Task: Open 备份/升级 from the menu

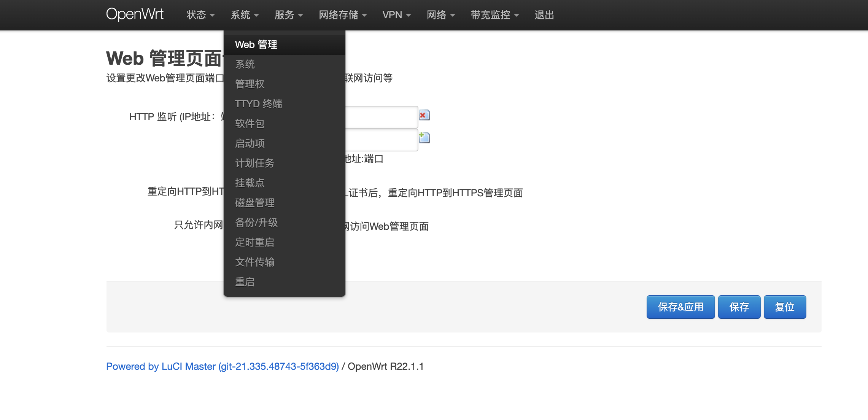Action: pyautogui.click(x=285, y=223)
